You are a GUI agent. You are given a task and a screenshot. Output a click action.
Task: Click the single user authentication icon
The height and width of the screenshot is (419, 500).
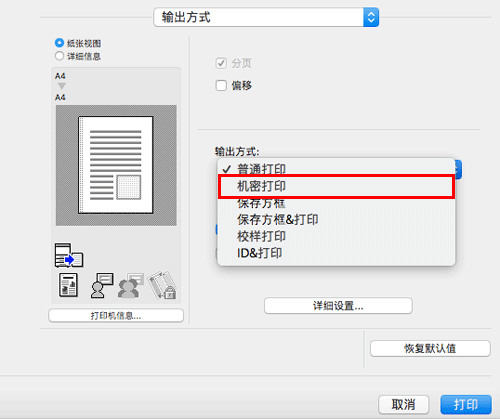pos(102,285)
